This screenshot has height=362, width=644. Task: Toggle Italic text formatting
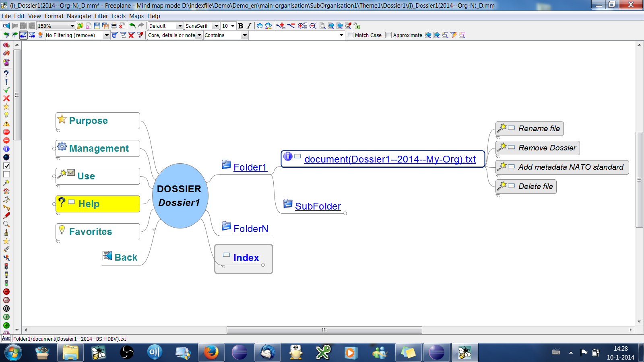point(249,26)
